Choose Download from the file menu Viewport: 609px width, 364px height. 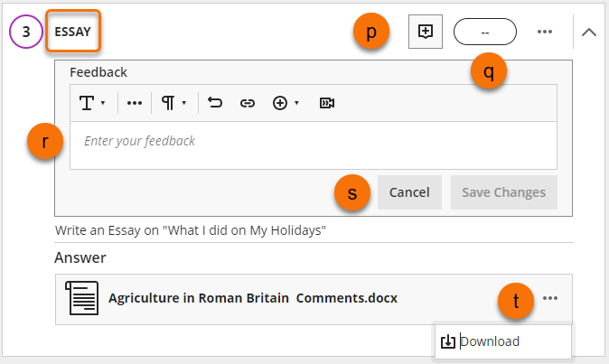click(491, 341)
